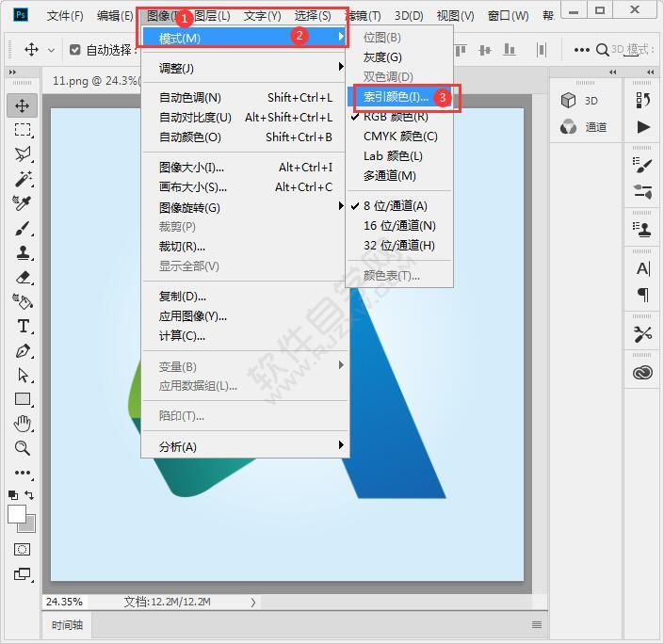Open the 3D menu
This screenshot has width=664, height=644.
click(x=409, y=16)
